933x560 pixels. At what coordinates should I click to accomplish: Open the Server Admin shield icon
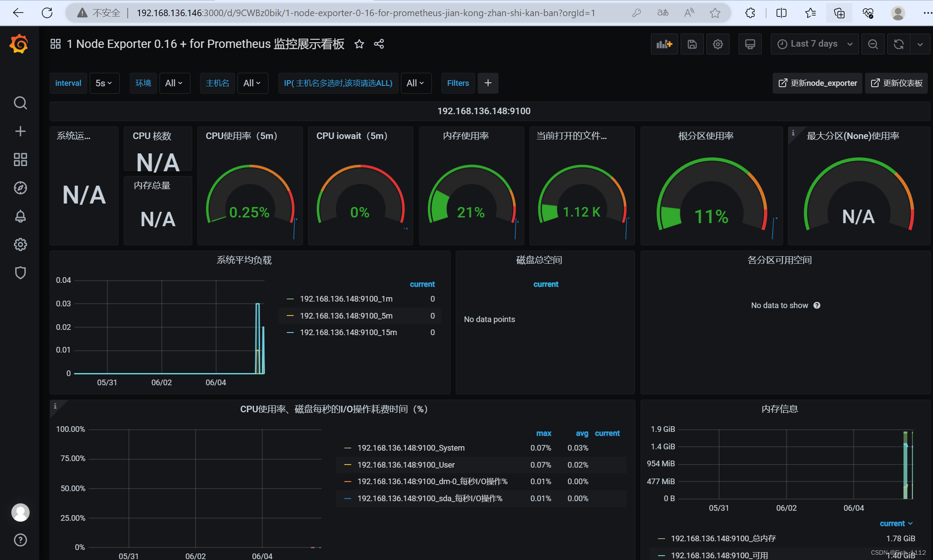[20, 273]
